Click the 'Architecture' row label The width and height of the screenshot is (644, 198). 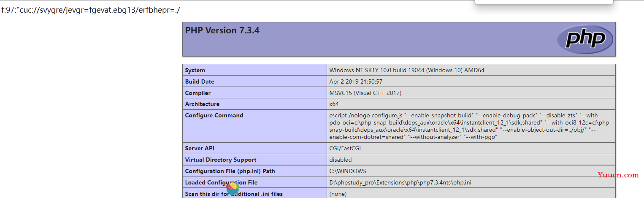pyautogui.click(x=202, y=104)
